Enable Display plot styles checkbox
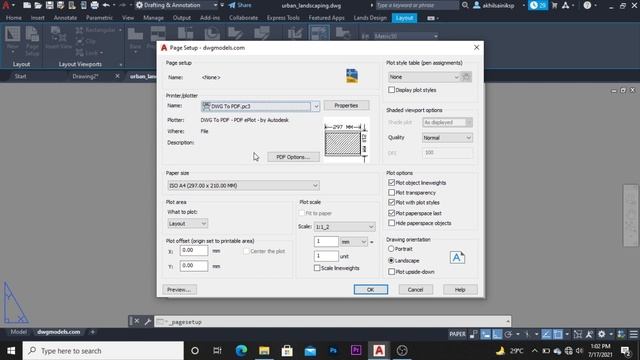This screenshot has width=640, height=360. point(391,90)
